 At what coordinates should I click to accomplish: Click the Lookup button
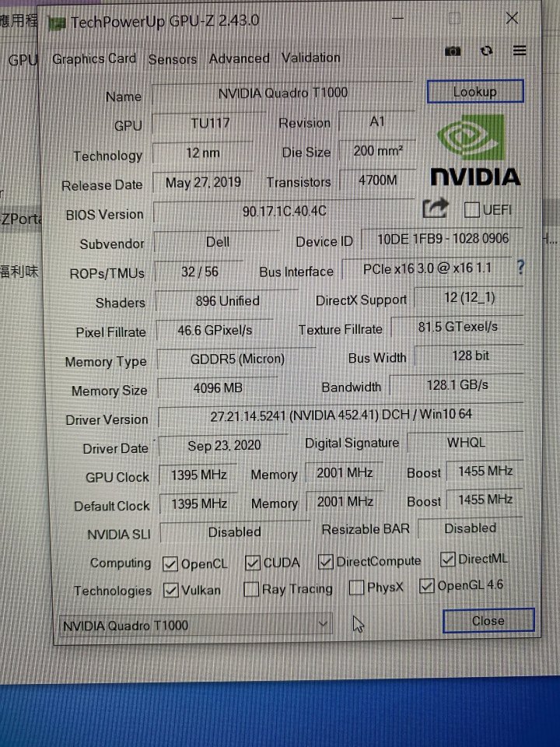475,91
